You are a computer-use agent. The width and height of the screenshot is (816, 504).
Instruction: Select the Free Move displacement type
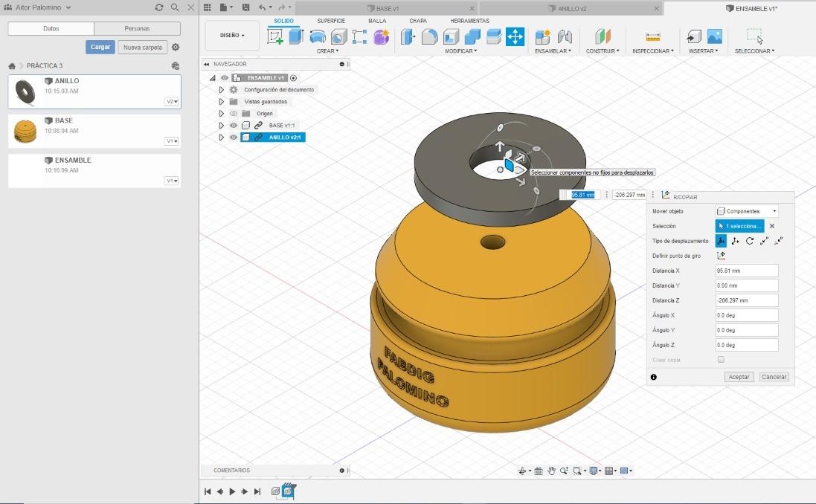click(721, 241)
